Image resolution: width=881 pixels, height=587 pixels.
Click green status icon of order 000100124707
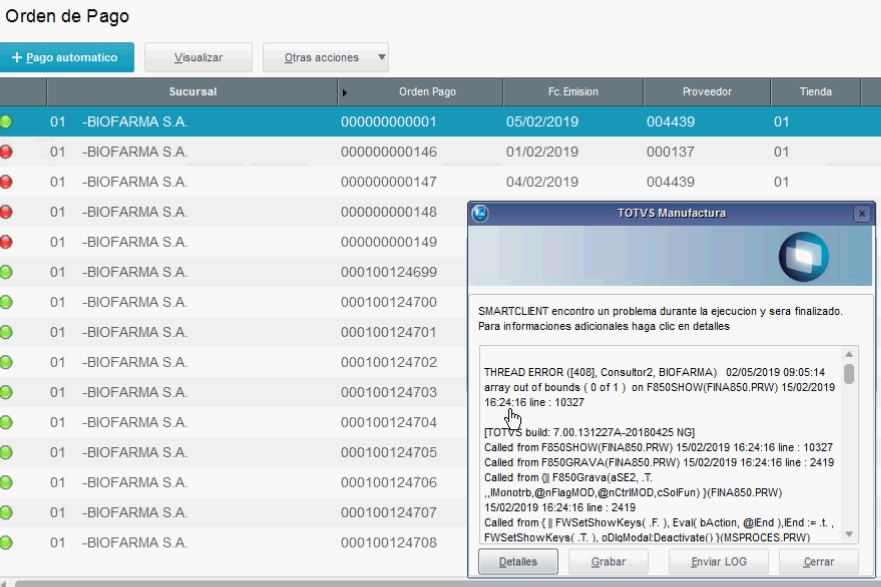(6, 512)
